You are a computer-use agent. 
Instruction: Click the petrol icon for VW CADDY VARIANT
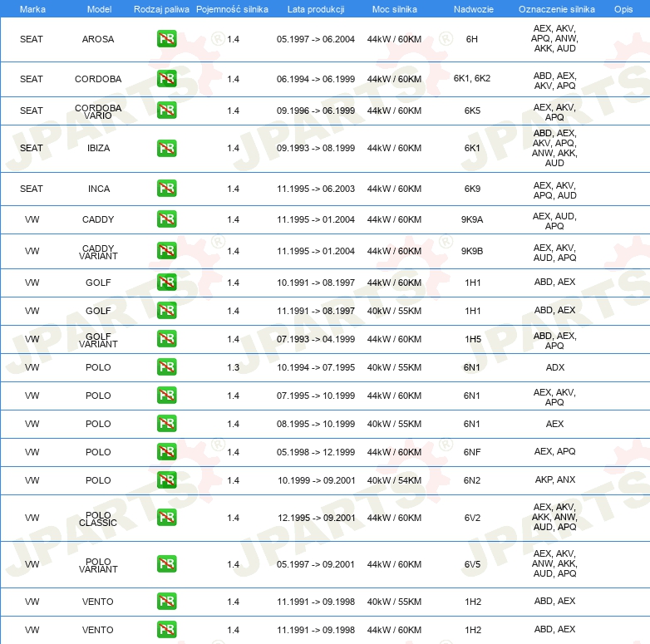pos(166,251)
